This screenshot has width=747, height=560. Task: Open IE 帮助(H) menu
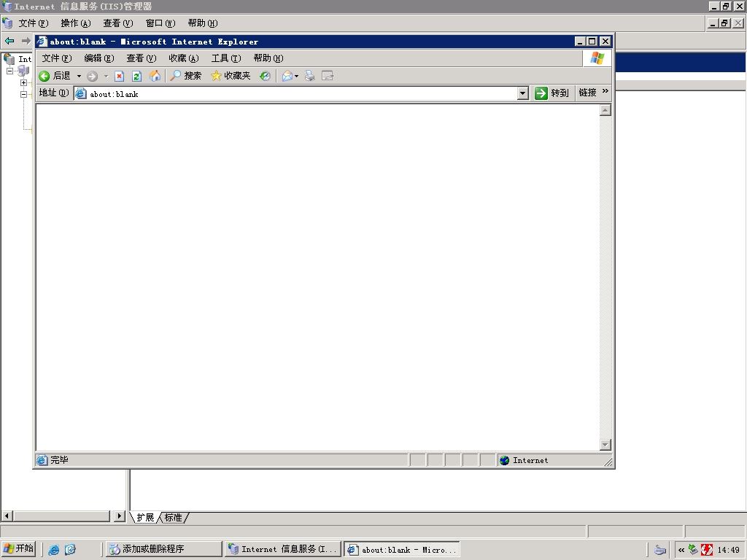[268, 58]
